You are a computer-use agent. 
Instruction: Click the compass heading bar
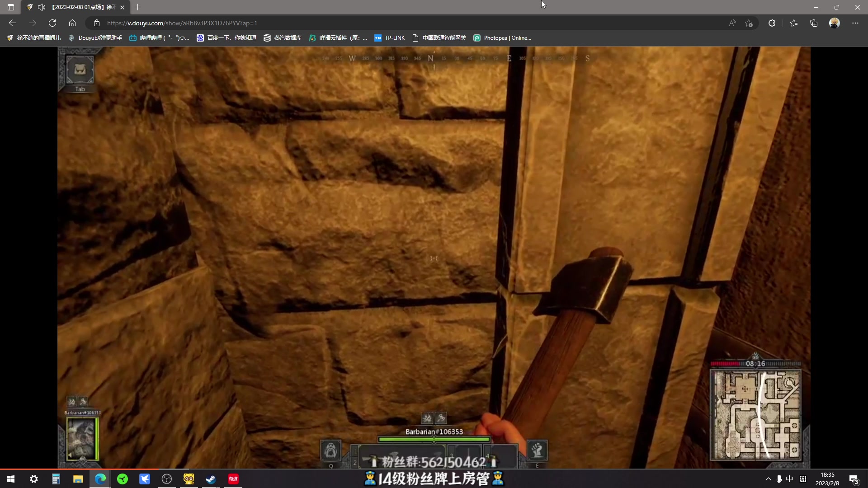click(457, 58)
